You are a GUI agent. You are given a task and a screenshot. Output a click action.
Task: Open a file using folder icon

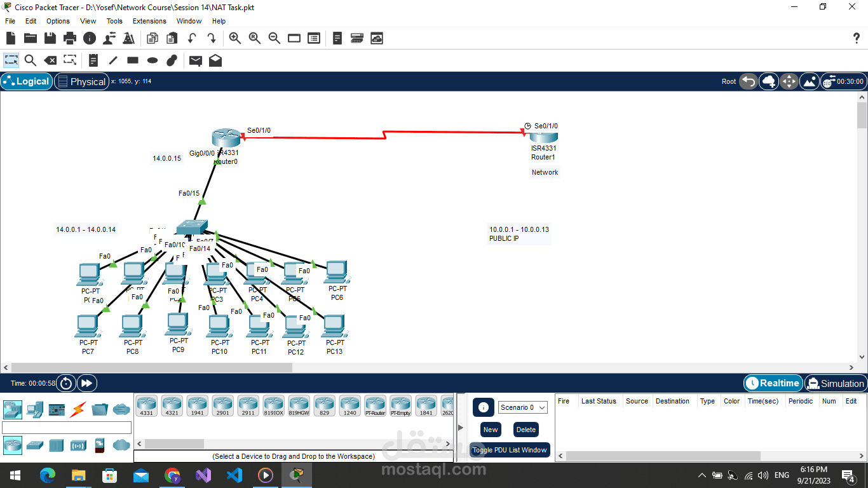[x=30, y=39]
